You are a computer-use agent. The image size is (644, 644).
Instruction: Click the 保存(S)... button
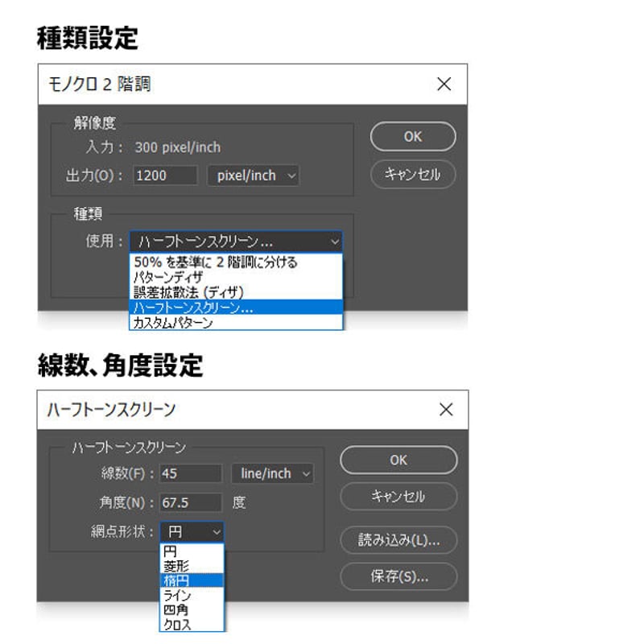[398, 576]
